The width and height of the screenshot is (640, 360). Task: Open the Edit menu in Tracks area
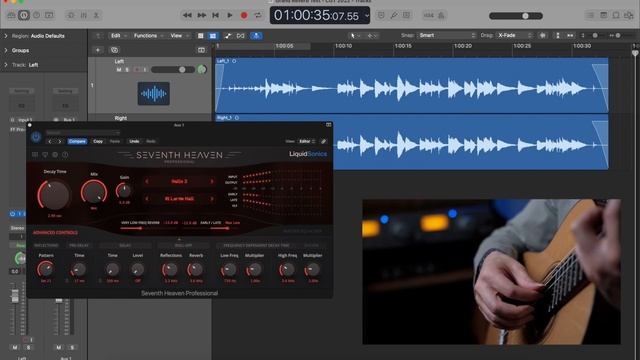[x=119, y=36]
